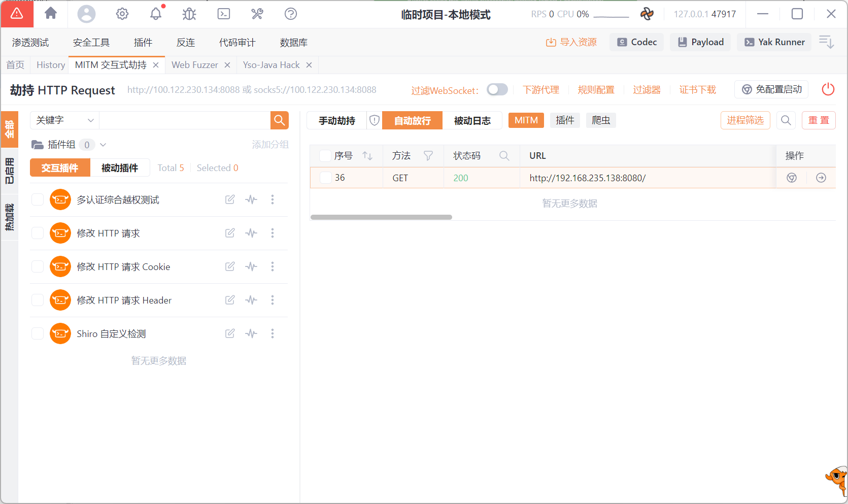Image resolution: width=848 pixels, height=504 pixels.
Task: Open more options for 修改 HTTP 请求 Cookie
Action: point(273,266)
